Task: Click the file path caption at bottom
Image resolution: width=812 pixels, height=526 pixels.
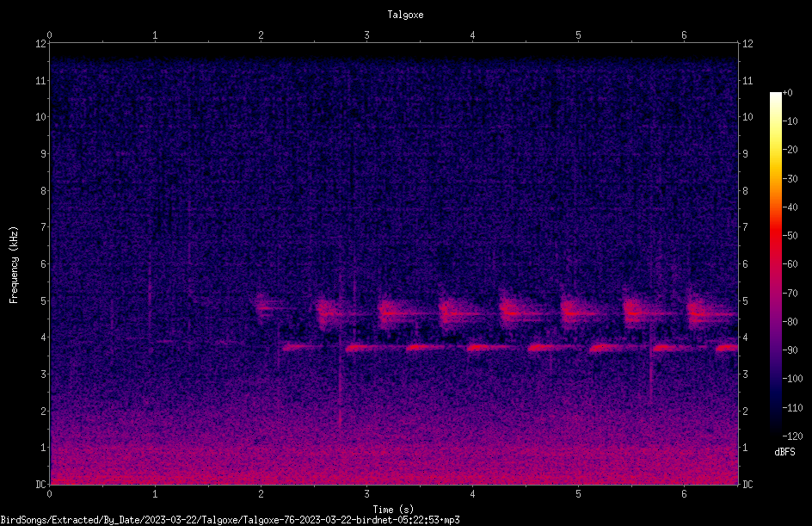Action: [x=230, y=520]
